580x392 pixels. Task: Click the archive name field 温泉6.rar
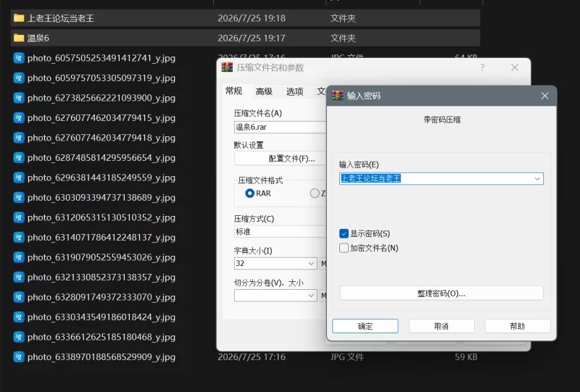pos(281,128)
